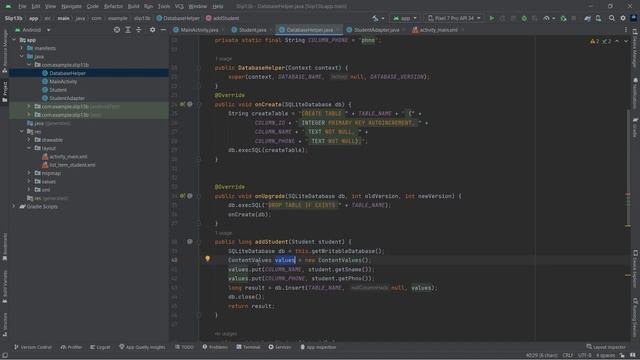Open Search Everywhere magnifier icon
Screen dimensions: 640x360
[x=611, y=18]
